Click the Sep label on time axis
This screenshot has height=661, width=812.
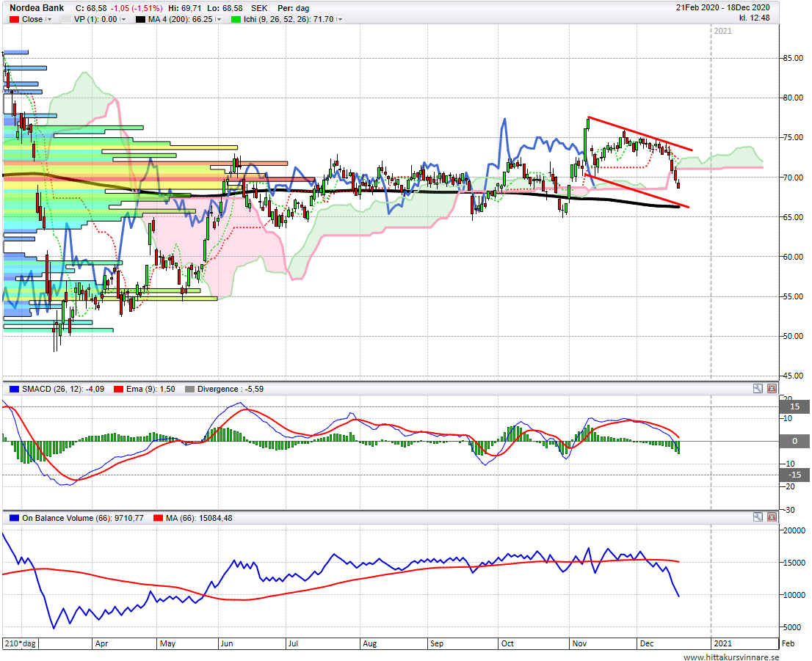point(437,643)
